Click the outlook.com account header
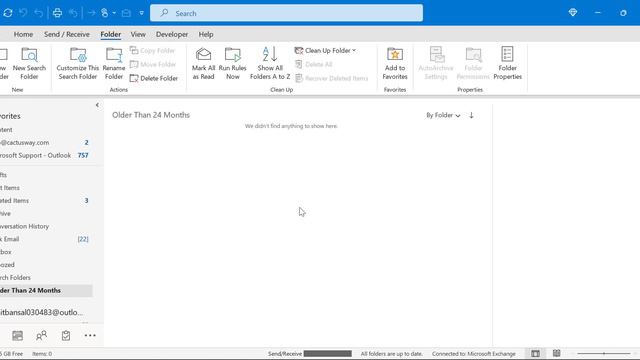 [x=41, y=312]
